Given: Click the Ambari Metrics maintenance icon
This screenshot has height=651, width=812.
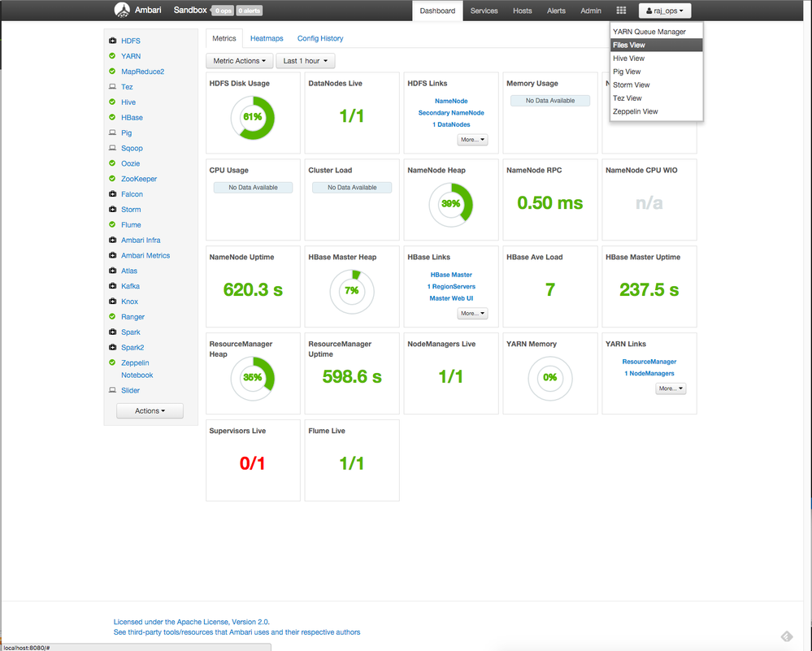Looking at the screenshot, I should coord(112,255).
